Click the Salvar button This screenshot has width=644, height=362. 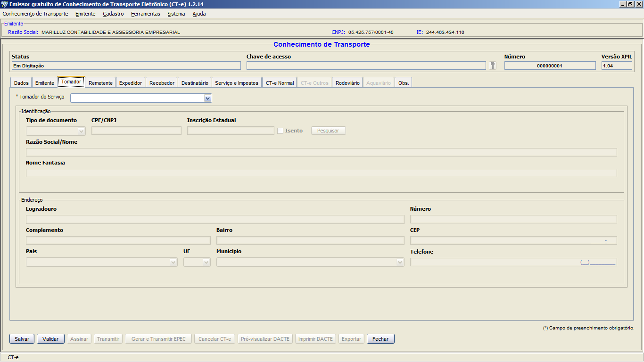[22, 339]
